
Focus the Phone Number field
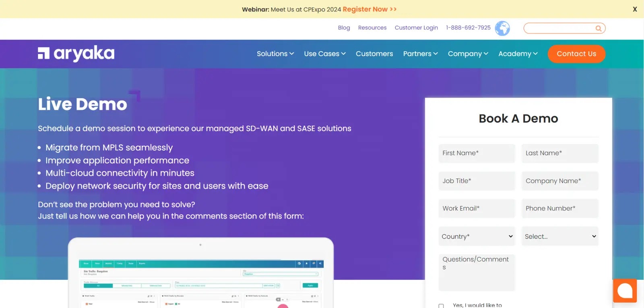(x=560, y=208)
